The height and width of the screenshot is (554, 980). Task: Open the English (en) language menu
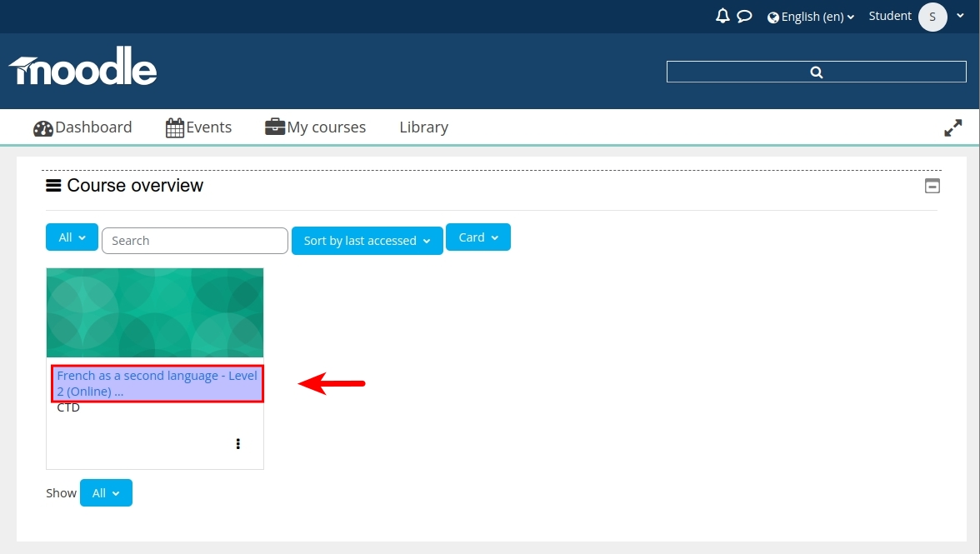pos(811,17)
